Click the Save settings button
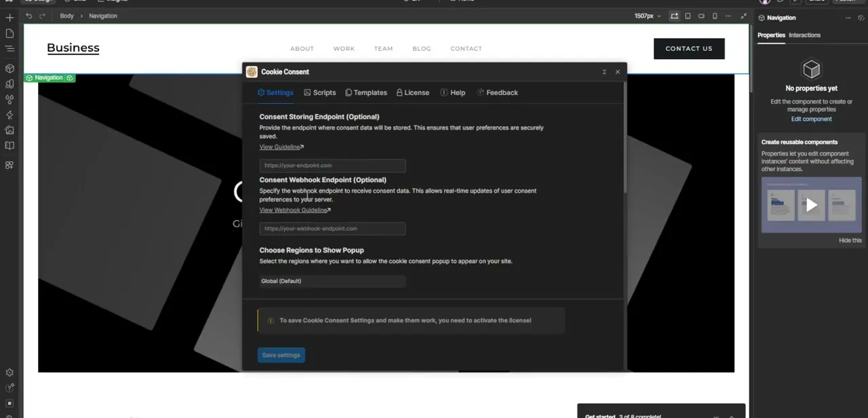Screen dimensions: 868x418 (281, 355)
